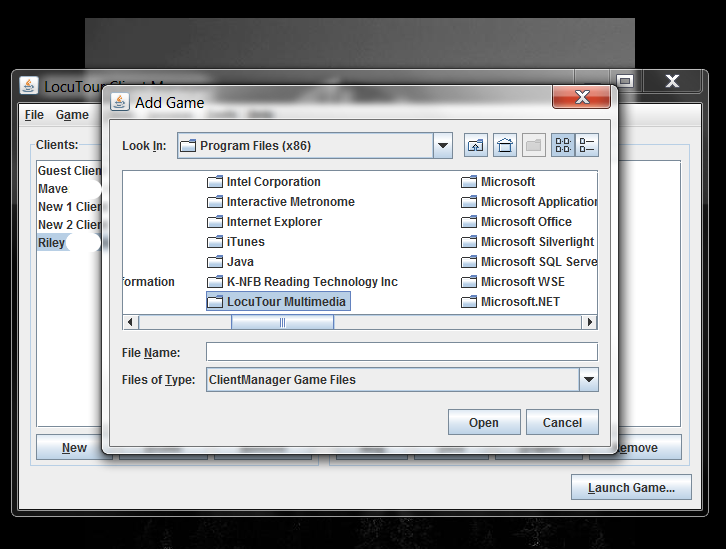
Task: Select the Intel Corporation folder
Action: [273, 182]
